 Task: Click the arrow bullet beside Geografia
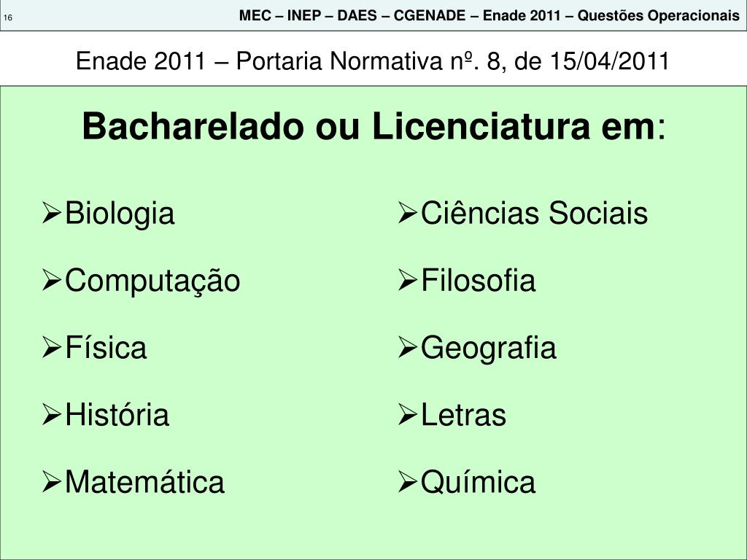[407, 348]
